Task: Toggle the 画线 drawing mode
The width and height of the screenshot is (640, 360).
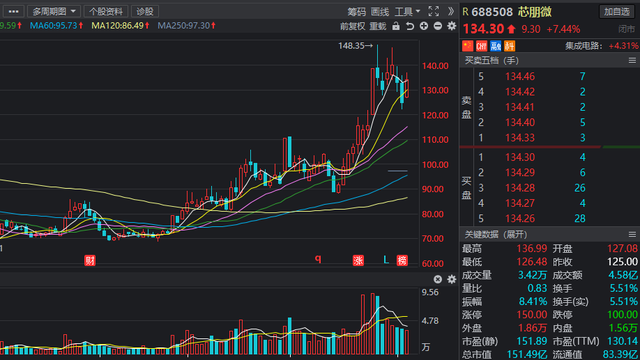Action: point(380,12)
